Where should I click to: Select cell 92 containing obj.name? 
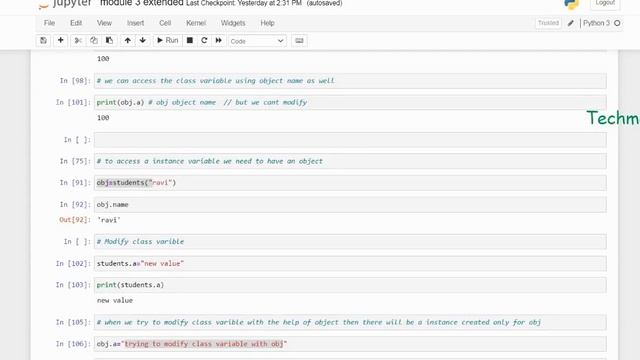pos(350,204)
